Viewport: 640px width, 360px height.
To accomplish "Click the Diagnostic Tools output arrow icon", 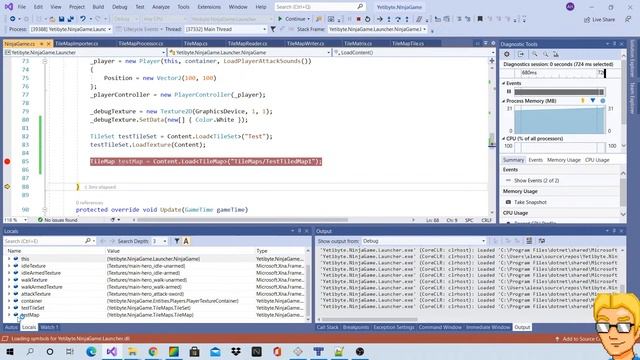I will [521, 54].
